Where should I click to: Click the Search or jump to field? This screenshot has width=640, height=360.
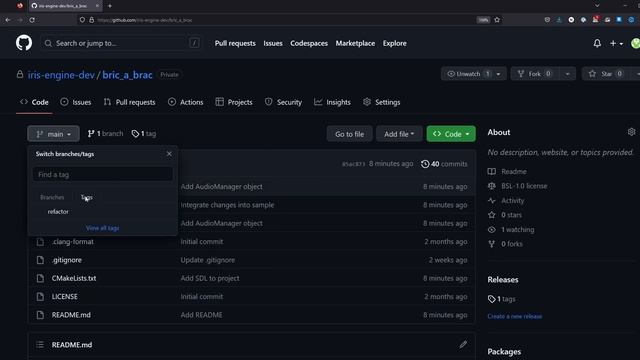(x=121, y=43)
